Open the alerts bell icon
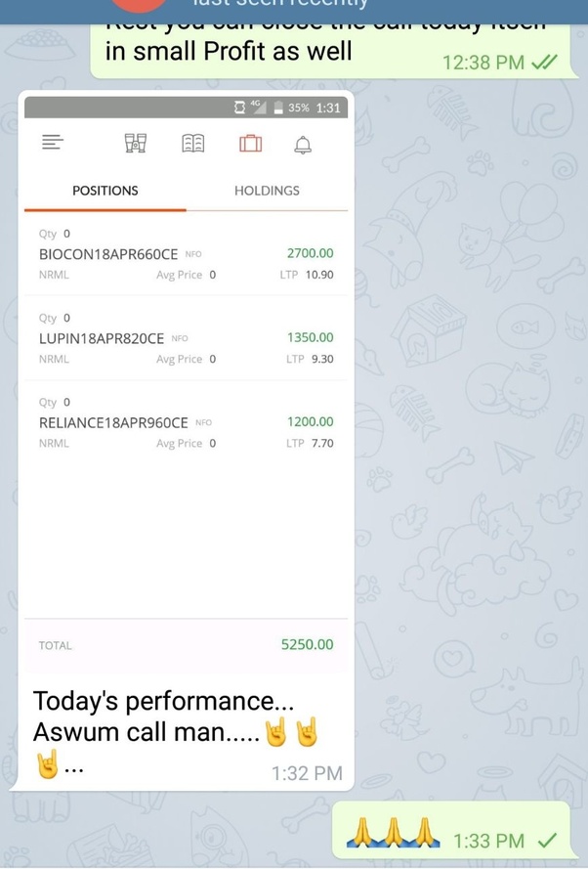The image size is (588, 869). pyautogui.click(x=303, y=143)
